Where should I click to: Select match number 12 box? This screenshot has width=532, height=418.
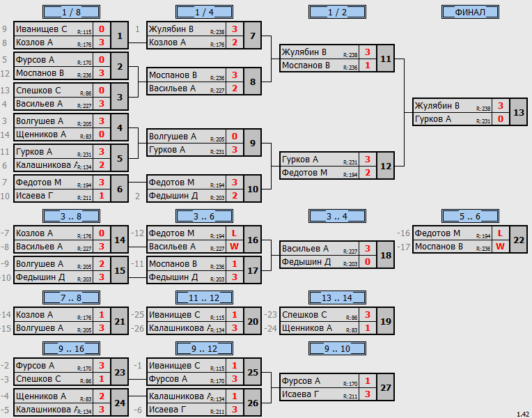coord(386,166)
